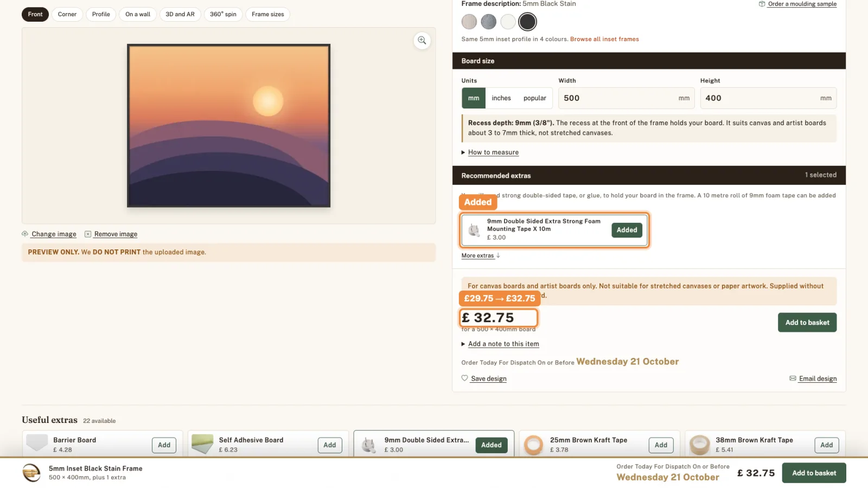Click the envelope icon beside Email design
Image resolution: width=868 pixels, height=488 pixels.
pos(793,378)
